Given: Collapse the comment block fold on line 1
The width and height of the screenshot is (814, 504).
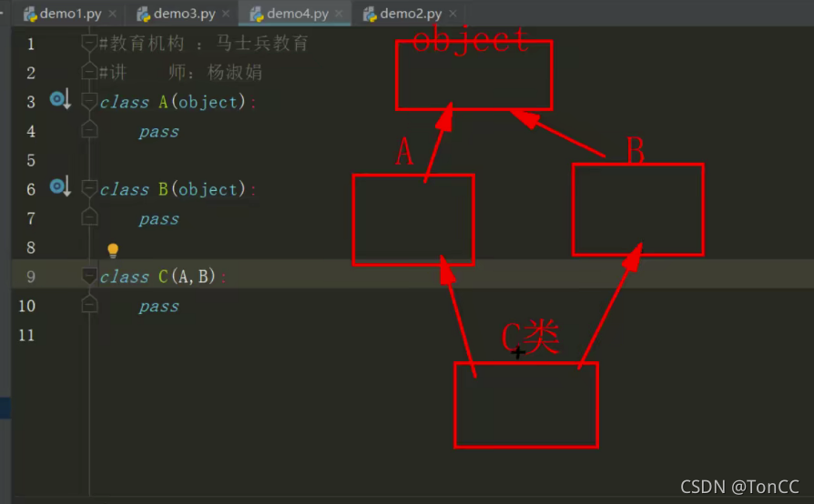Looking at the screenshot, I should [89, 44].
